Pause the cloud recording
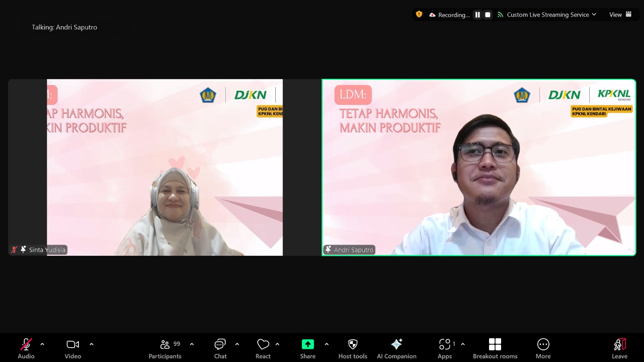Screen dimensions: 644x362 click(477, 14)
